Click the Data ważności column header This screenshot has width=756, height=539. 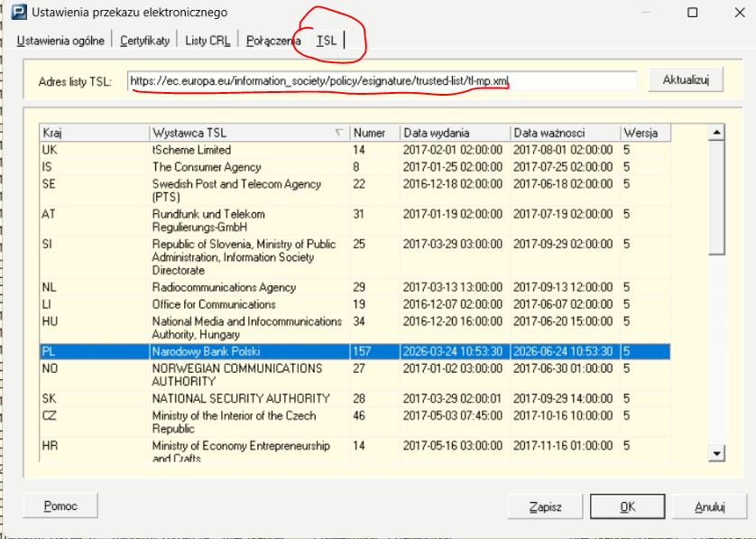click(x=565, y=133)
